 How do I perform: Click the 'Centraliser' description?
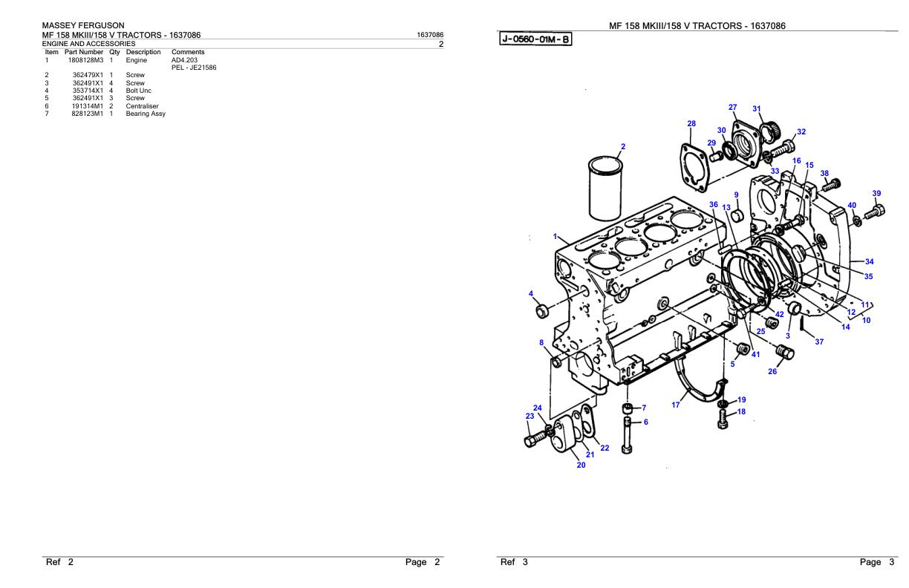coord(142,106)
